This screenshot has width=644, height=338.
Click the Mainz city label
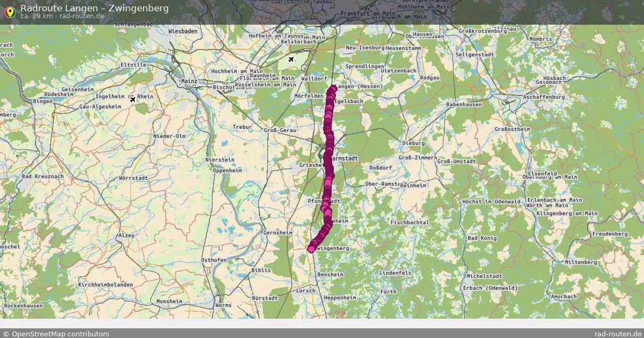189,82
